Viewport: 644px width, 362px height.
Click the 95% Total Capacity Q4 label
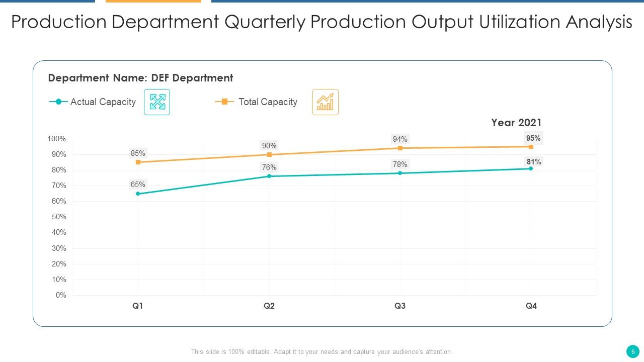point(533,138)
